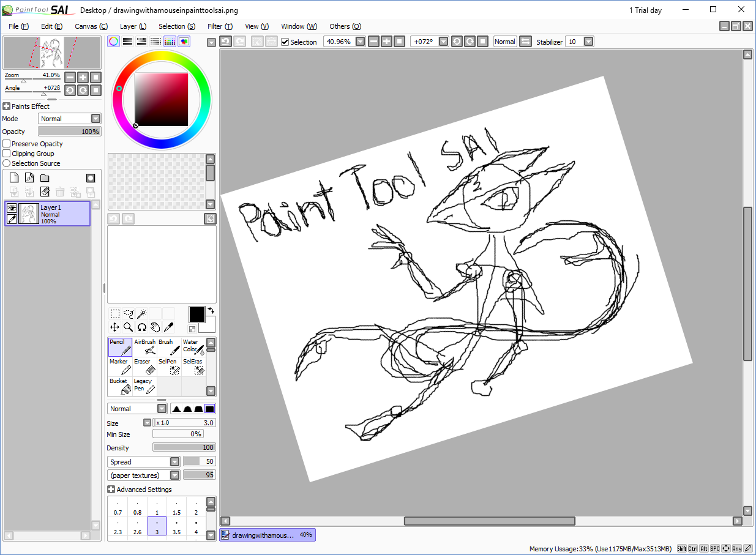Open the Edit menu
This screenshot has width=756, height=555.
click(x=51, y=26)
